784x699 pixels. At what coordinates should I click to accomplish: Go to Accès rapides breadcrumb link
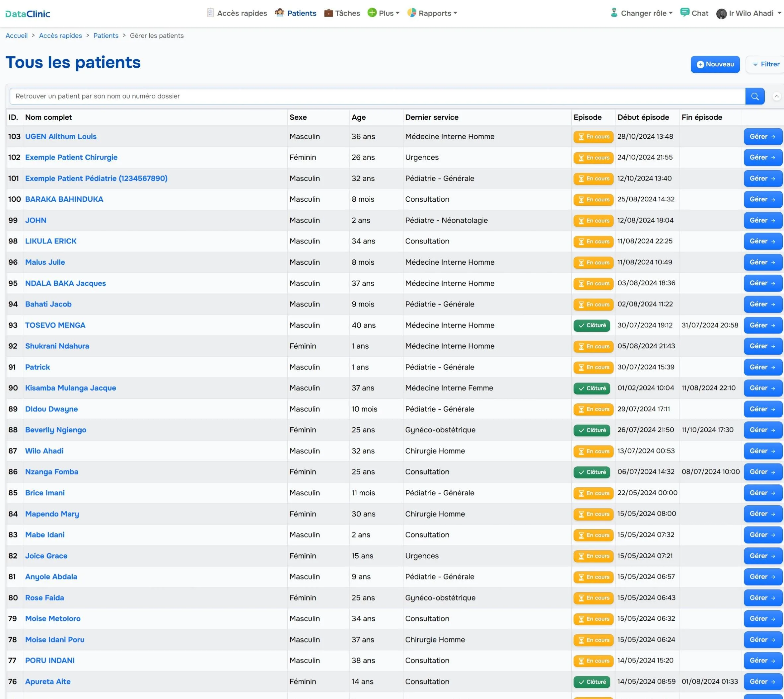click(60, 36)
